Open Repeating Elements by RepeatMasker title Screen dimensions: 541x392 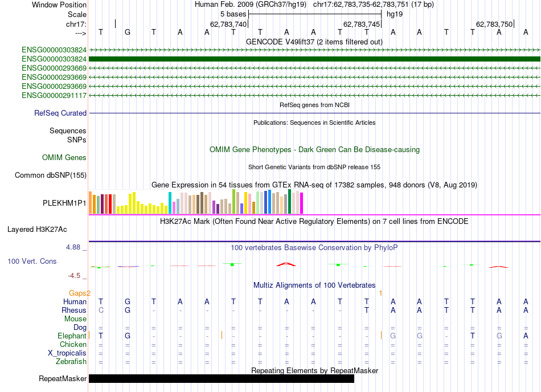click(314, 370)
